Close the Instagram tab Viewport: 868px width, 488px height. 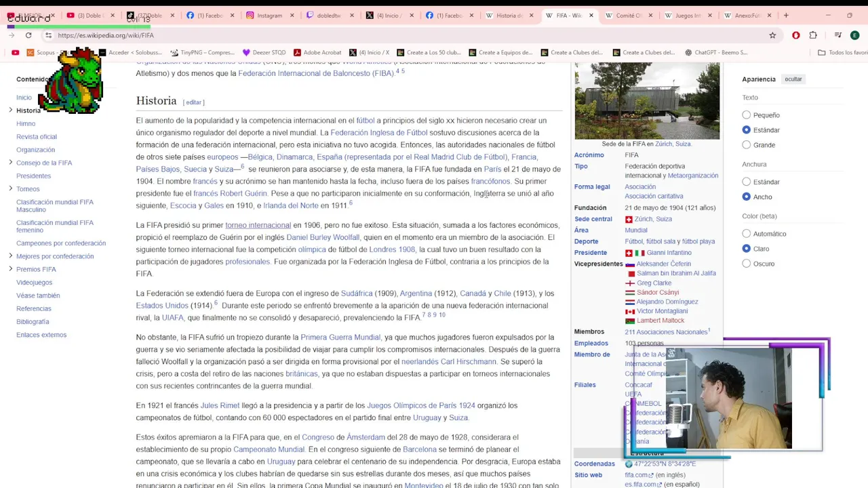pyautogui.click(x=293, y=15)
